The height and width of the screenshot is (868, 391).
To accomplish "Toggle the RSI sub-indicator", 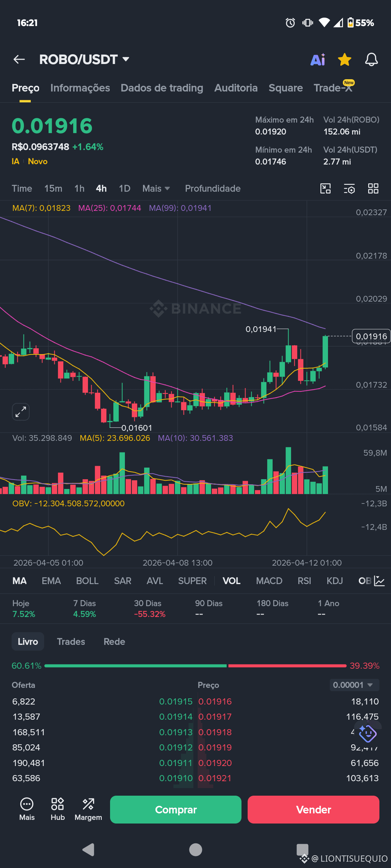I will [304, 581].
